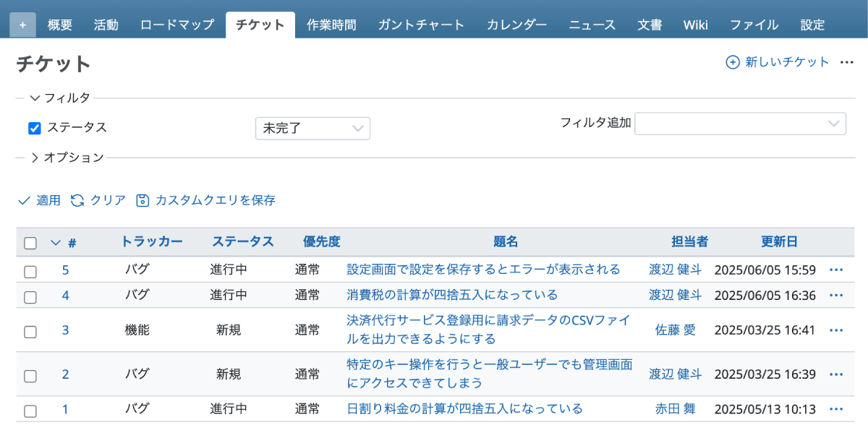Click assignee 佐藤 愛 link
The height and width of the screenshot is (438, 868).
coord(675,330)
